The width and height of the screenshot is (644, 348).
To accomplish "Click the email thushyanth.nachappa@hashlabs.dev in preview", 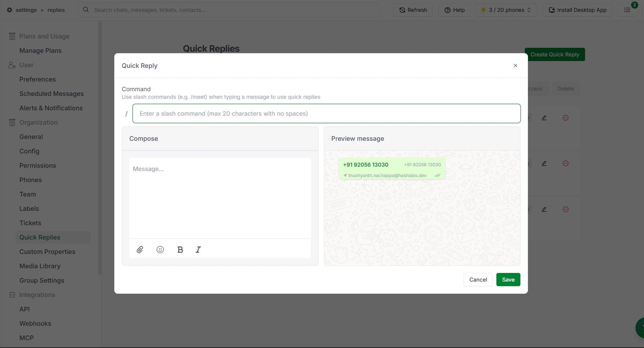I will point(387,176).
